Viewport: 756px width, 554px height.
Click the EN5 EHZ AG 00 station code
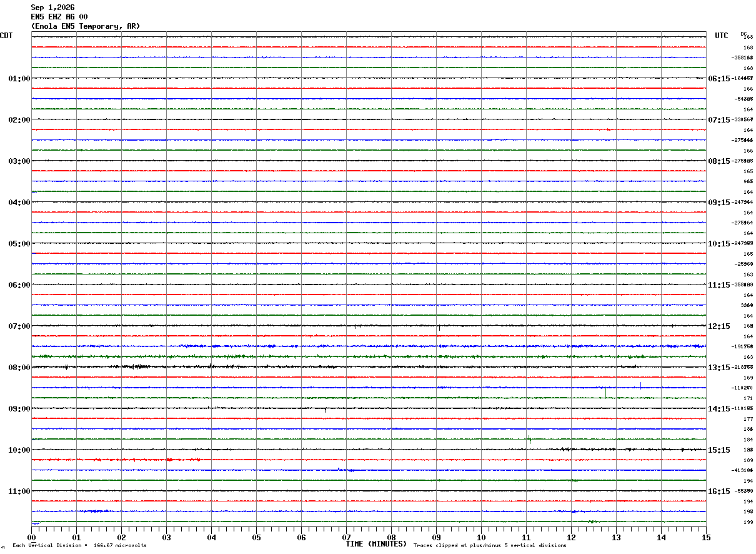(x=59, y=17)
